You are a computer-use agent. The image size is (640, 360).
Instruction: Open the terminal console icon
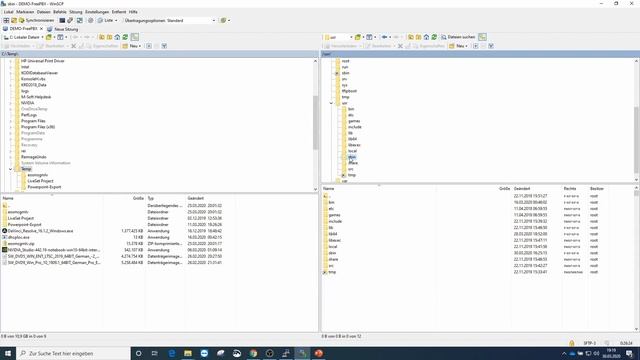click(x=62, y=20)
